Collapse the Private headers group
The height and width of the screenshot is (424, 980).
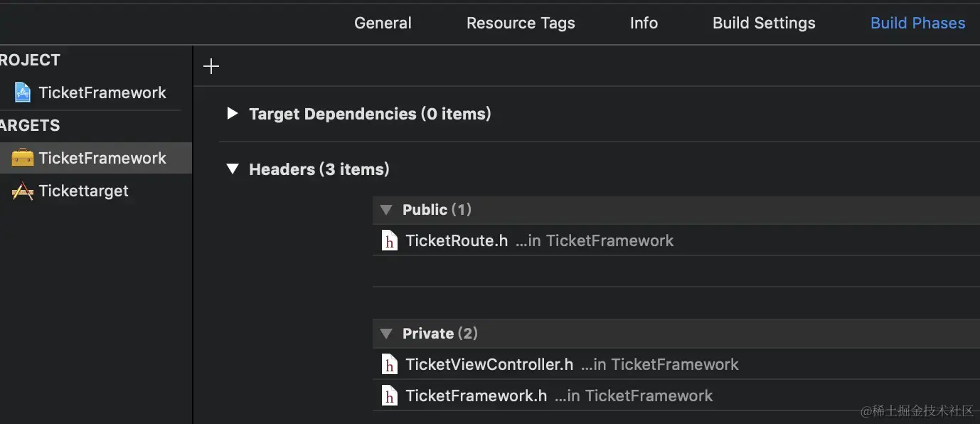click(x=385, y=333)
